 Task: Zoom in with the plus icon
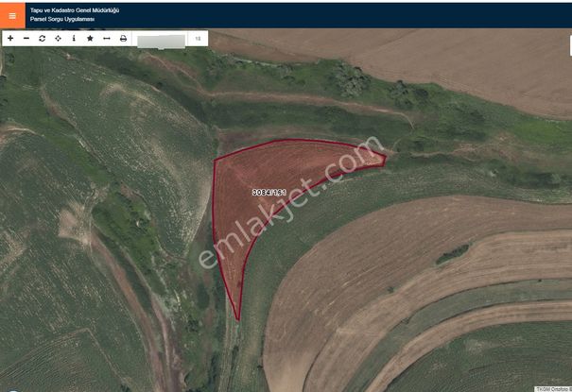point(10,39)
